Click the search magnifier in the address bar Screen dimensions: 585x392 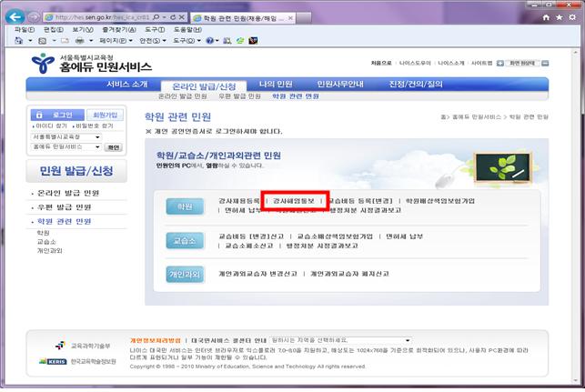tap(156, 17)
